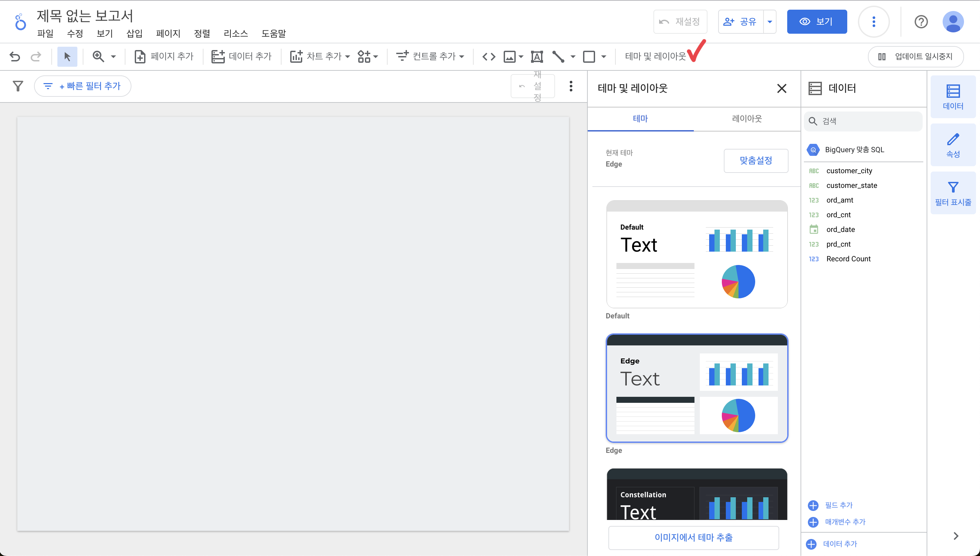Open the help question mark icon
This screenshot has height=556, width=980.
(x=921, y=22)
